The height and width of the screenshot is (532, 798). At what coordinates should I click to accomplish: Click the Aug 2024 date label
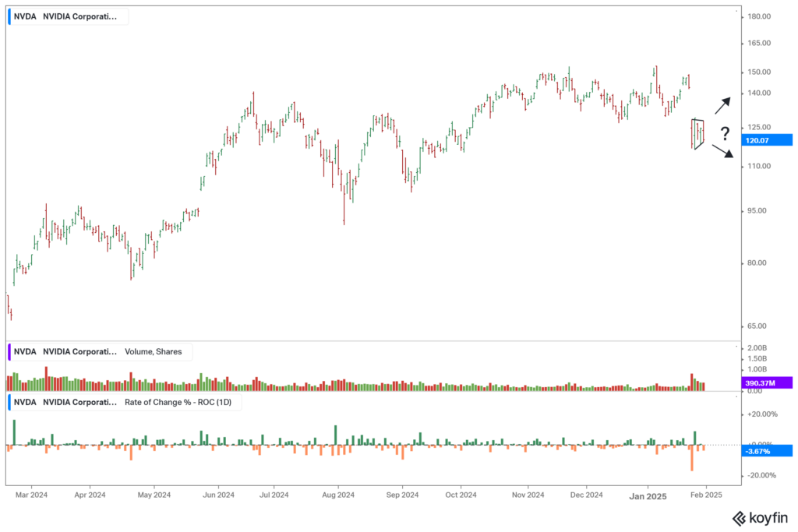tap(338, 495)
